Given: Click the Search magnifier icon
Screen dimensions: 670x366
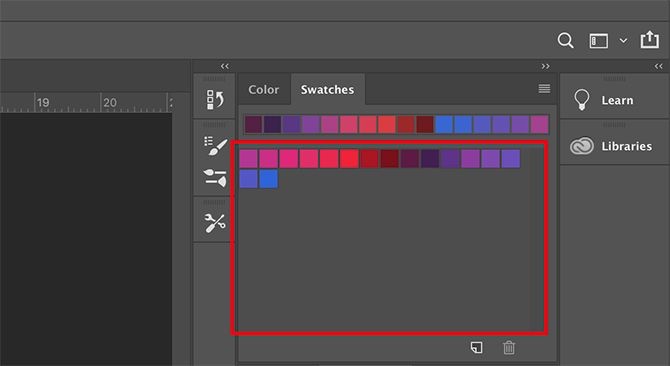Looking at the screenshot, I should [565, 41].
